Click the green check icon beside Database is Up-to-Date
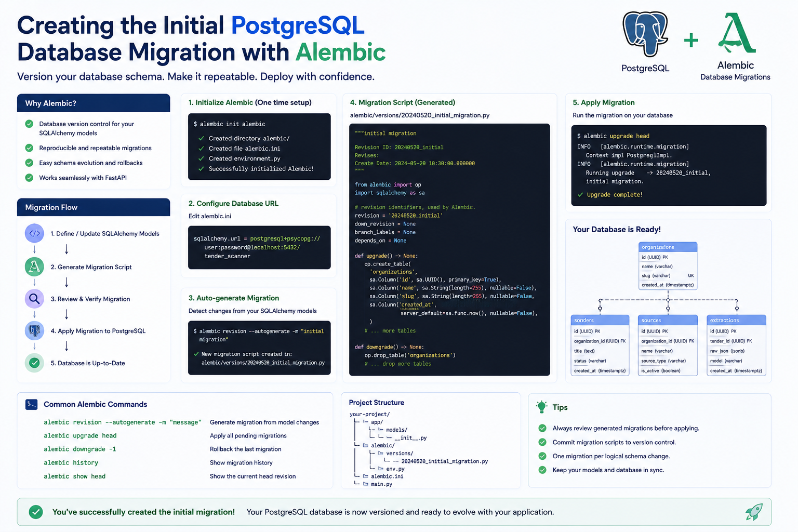Image resolution: width=798 pixels, height=532 pixels. [34, 363]
